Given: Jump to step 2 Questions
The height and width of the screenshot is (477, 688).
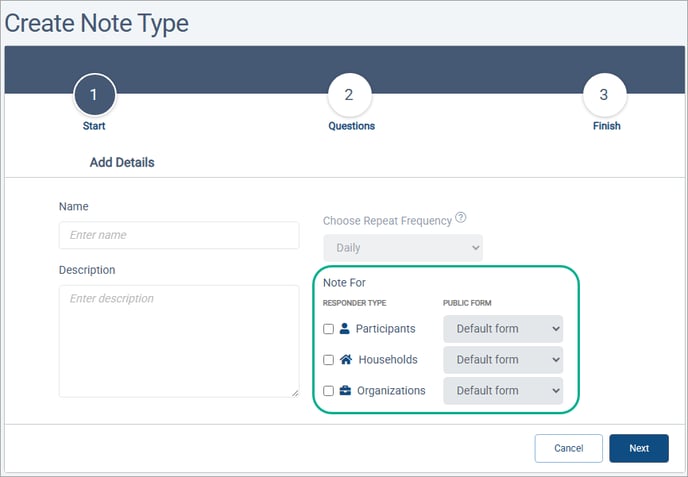Looking at the screenshot, I should pyautogui.click(x=349, y=95).
